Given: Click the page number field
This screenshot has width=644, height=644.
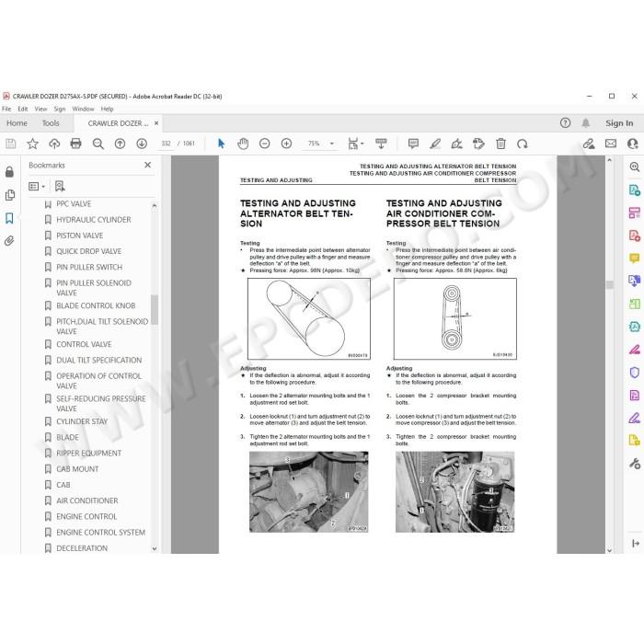Looking at the screenshot, I should [166, 144].
